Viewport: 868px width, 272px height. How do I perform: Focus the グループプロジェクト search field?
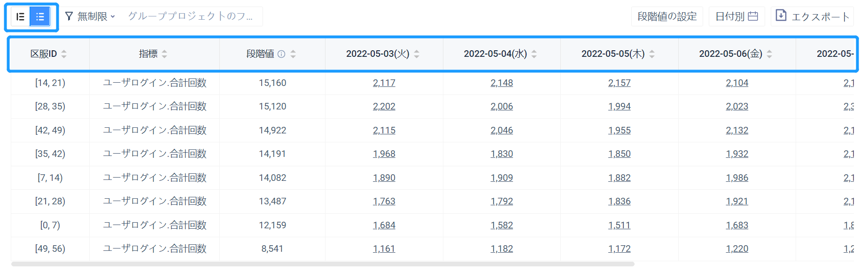(x=191, y=16)
